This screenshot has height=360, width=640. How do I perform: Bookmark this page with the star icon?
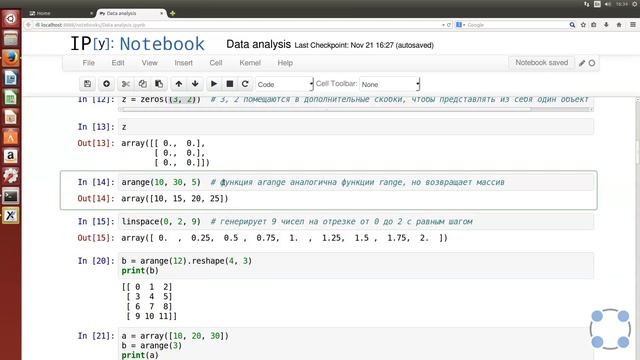(x=583, y=25)
